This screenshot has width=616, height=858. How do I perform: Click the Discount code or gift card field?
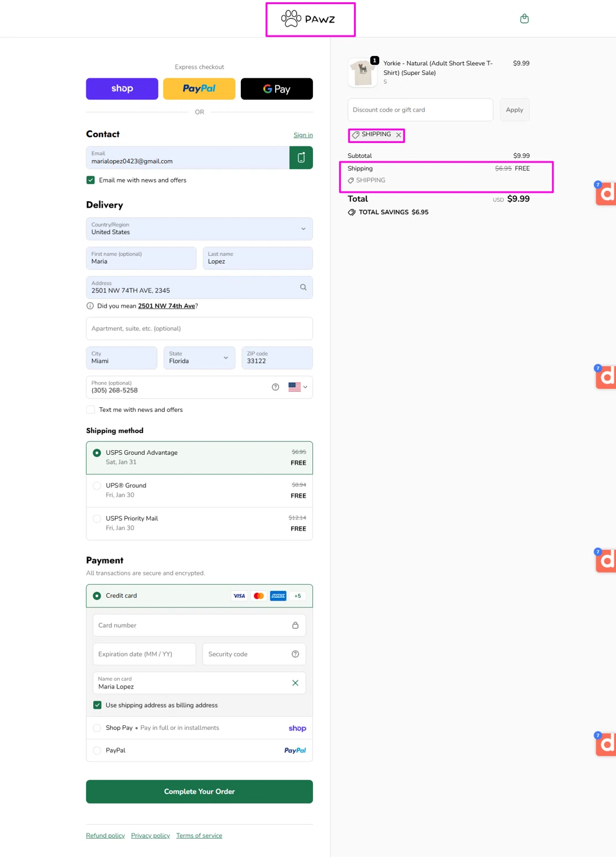tap(420, 110)
